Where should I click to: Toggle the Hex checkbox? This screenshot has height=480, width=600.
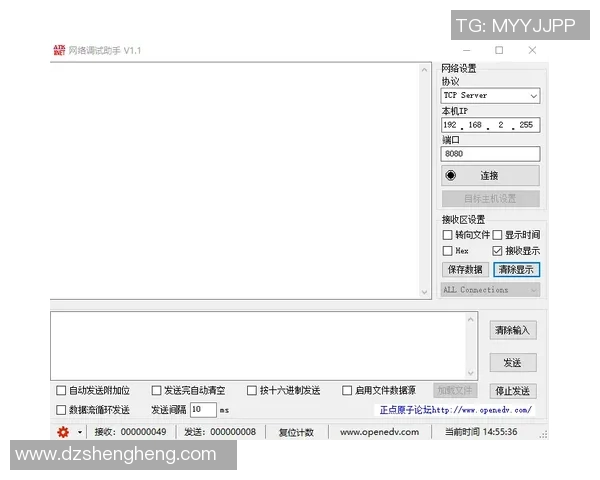(x=447, y=251)
